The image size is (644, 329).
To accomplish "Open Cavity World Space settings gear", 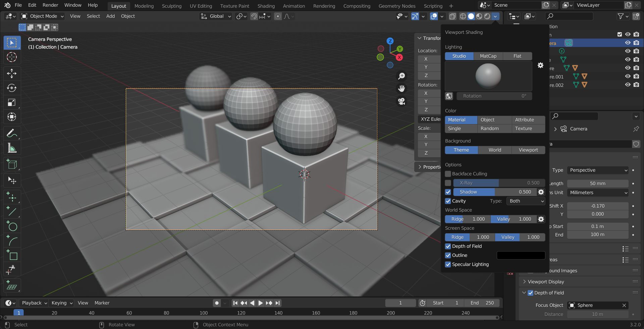I will coord(541,219).
